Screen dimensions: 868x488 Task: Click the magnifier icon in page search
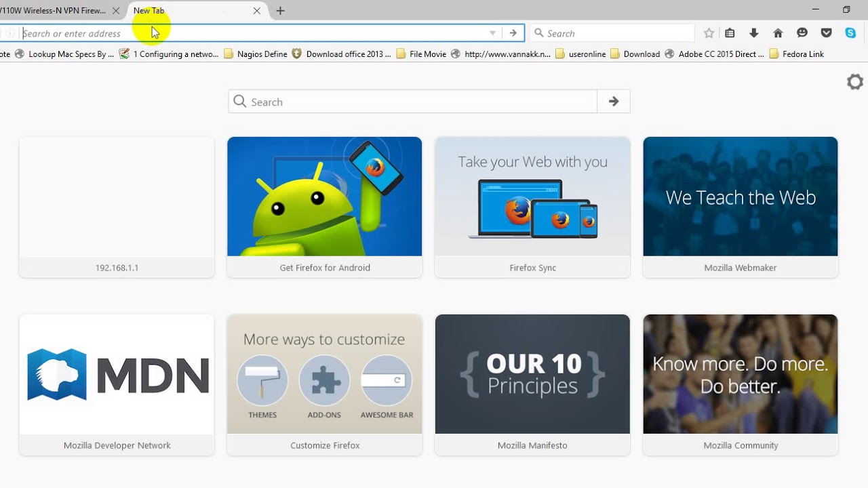click(x=239, y=102)
